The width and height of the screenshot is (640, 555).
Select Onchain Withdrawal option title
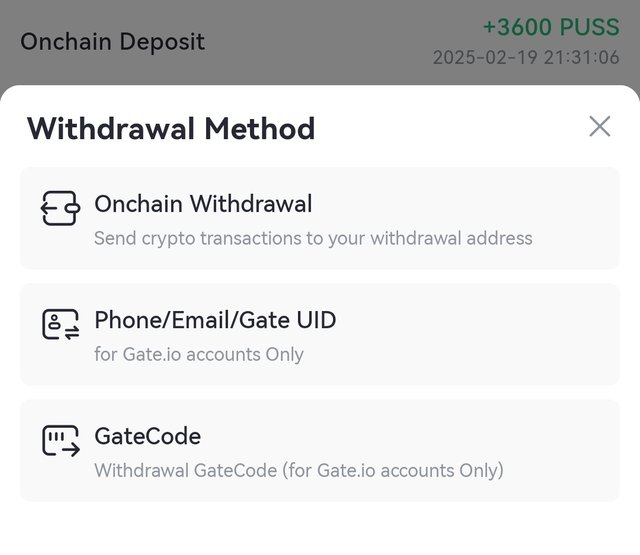[203, 204]
